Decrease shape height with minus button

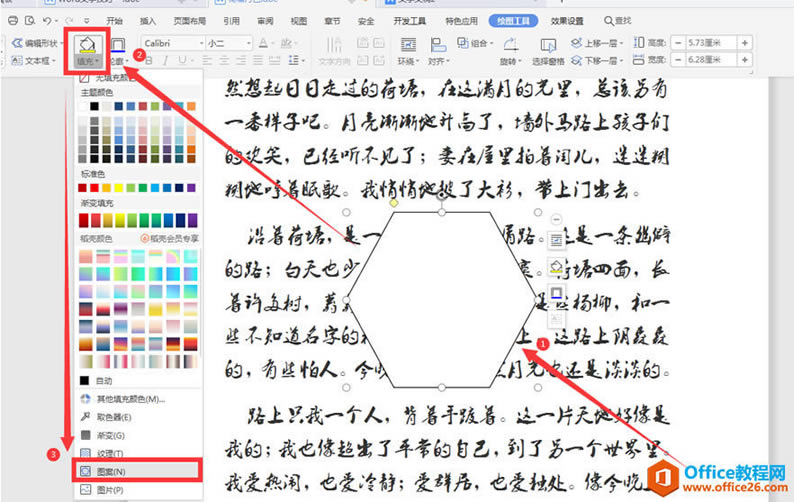point(679,43)
